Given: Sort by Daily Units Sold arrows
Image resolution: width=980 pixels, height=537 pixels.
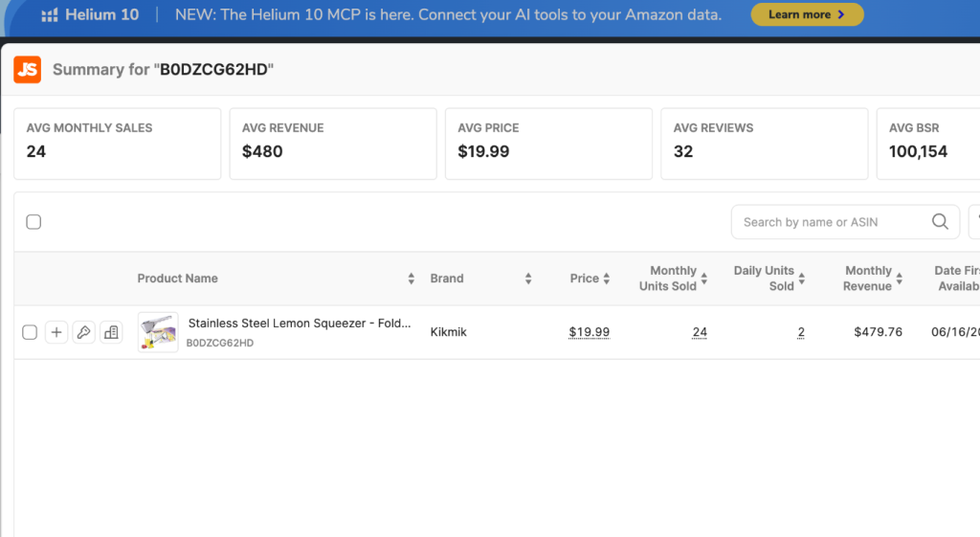Looking at the screenshot, I should click(x=801, y=279).
